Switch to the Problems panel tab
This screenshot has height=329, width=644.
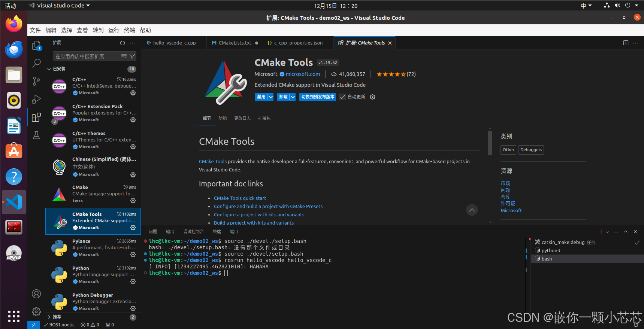[x=153, y=232]
